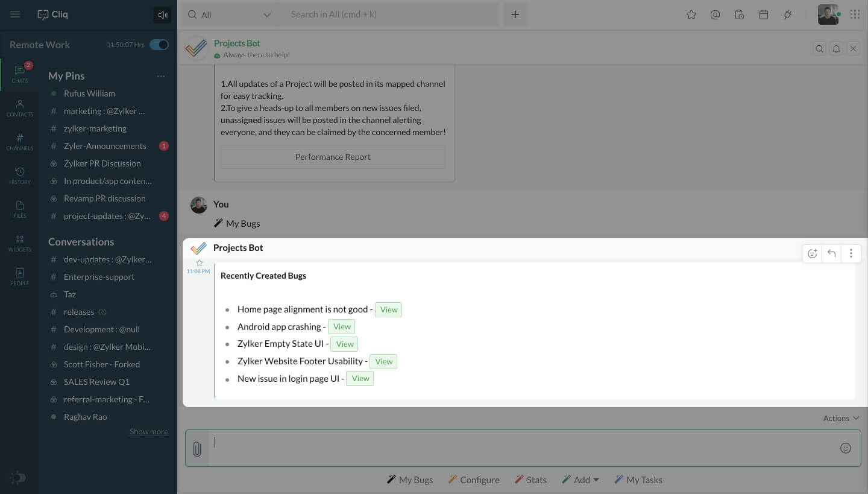Image resolution: width=868 pixels, height=494 pixels.
Task: Open the dev-updates channel
Action: (108, 259)
